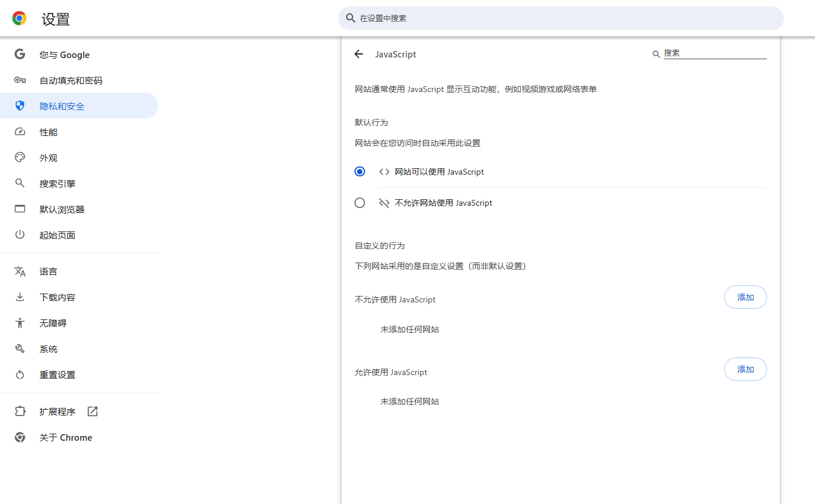Click the power icon for 起始页面
The image size is (815, 504).
click(x=20, y=235)
